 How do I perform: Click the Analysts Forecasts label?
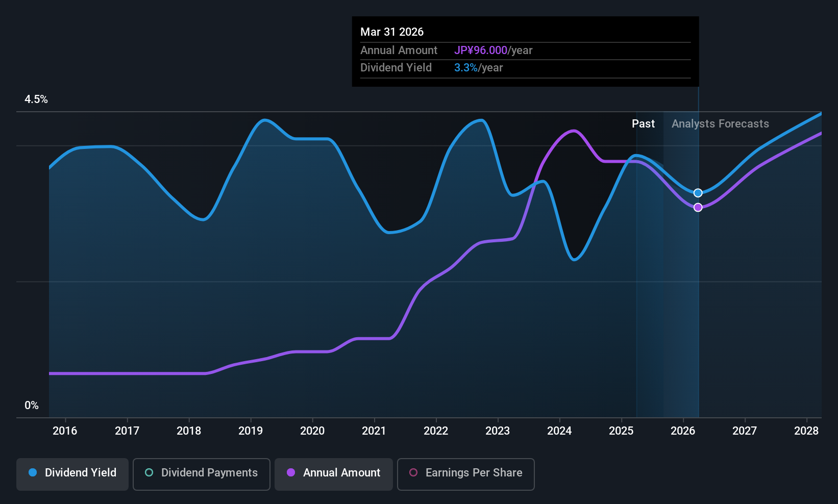720,123
